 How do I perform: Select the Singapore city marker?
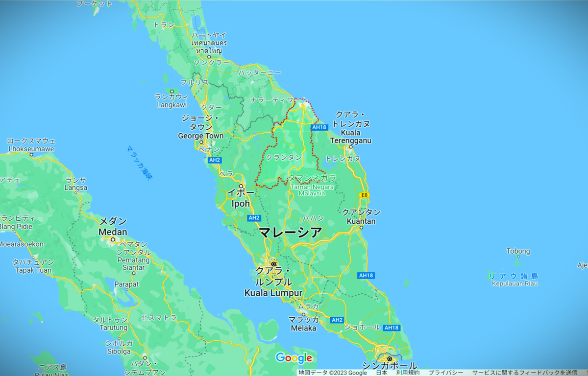pyautogui.click(x=390, y=359)
